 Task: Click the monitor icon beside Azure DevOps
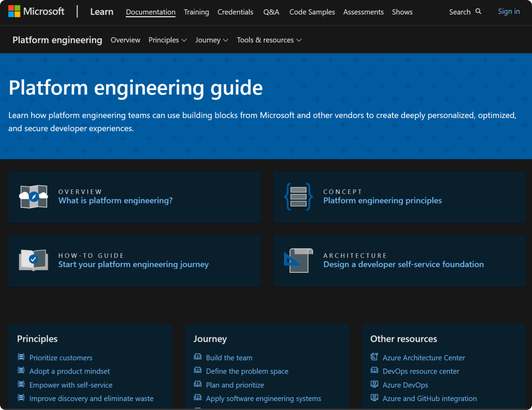point(374,384)
